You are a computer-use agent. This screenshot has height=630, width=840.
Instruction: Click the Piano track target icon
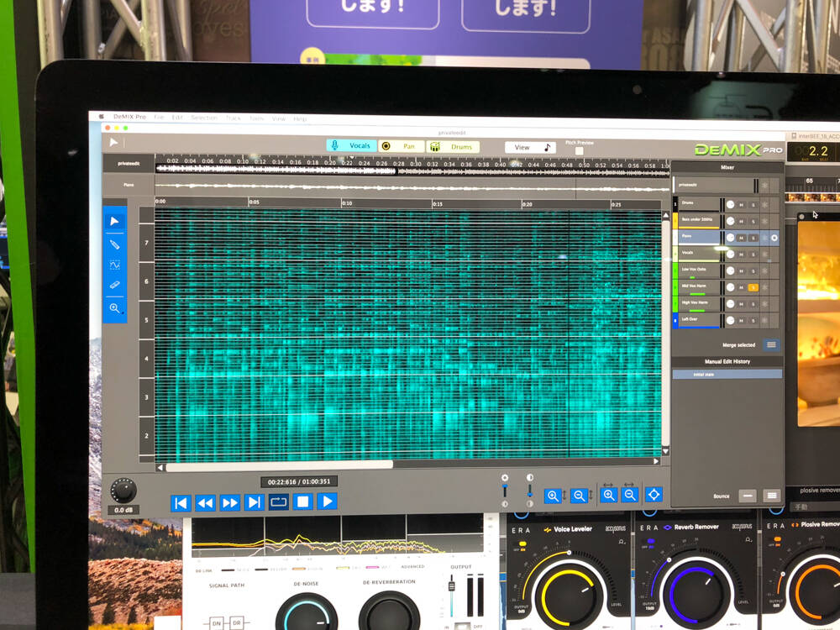[774, 238]
